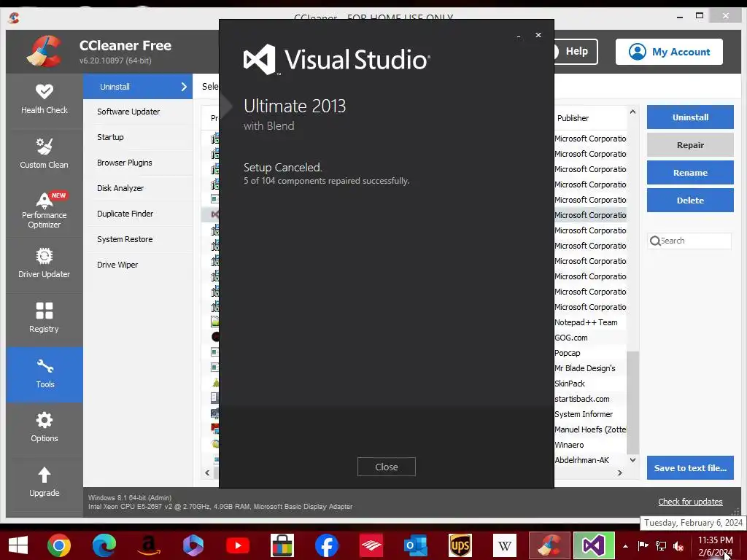Open Microsoft Edge from taskbar
The image size is (747, 560).
coord(104,545)
